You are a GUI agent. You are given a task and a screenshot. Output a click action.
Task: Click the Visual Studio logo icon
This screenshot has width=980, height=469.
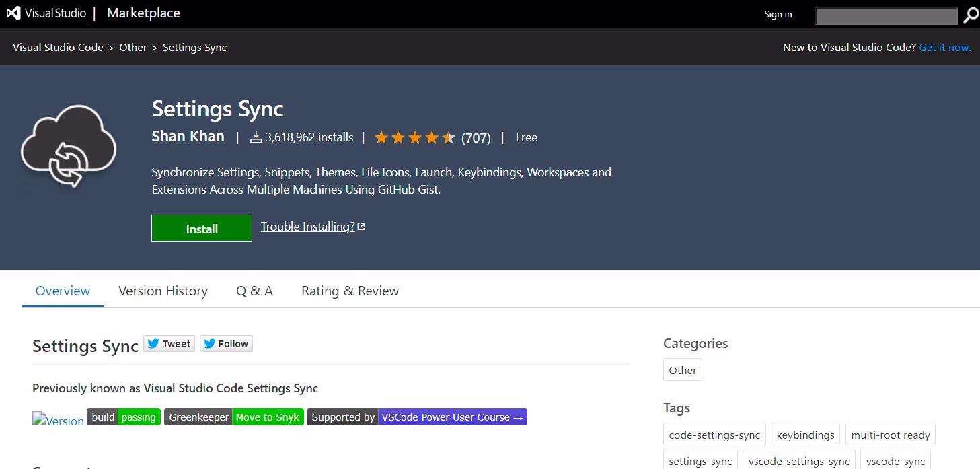13,13
